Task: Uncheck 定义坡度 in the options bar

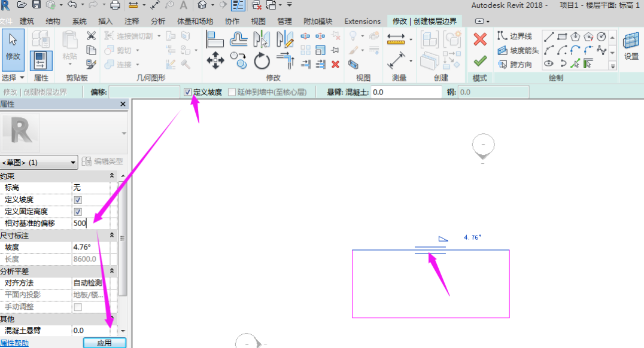Action: (x=188, y=92)
